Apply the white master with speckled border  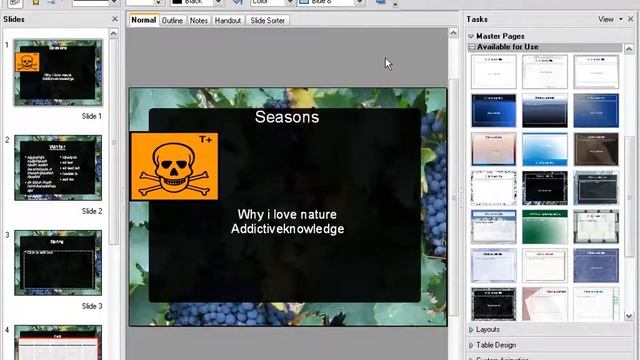[x=493, y=188]
